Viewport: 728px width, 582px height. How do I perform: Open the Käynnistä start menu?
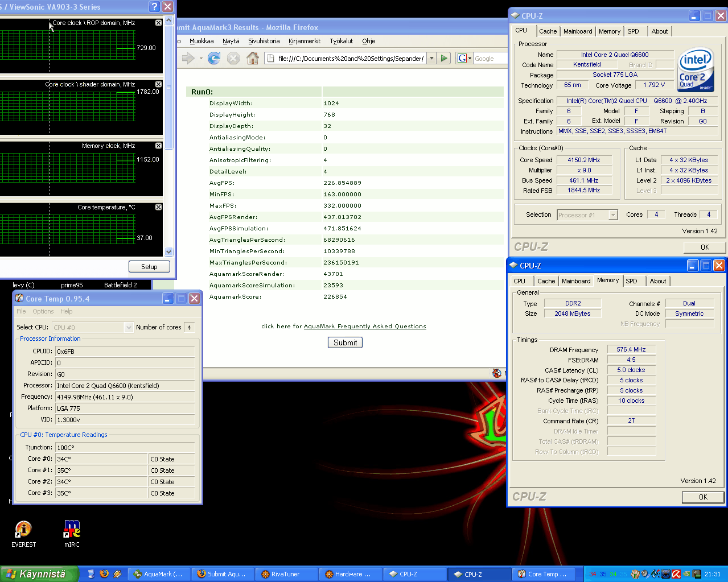point(39,574)
